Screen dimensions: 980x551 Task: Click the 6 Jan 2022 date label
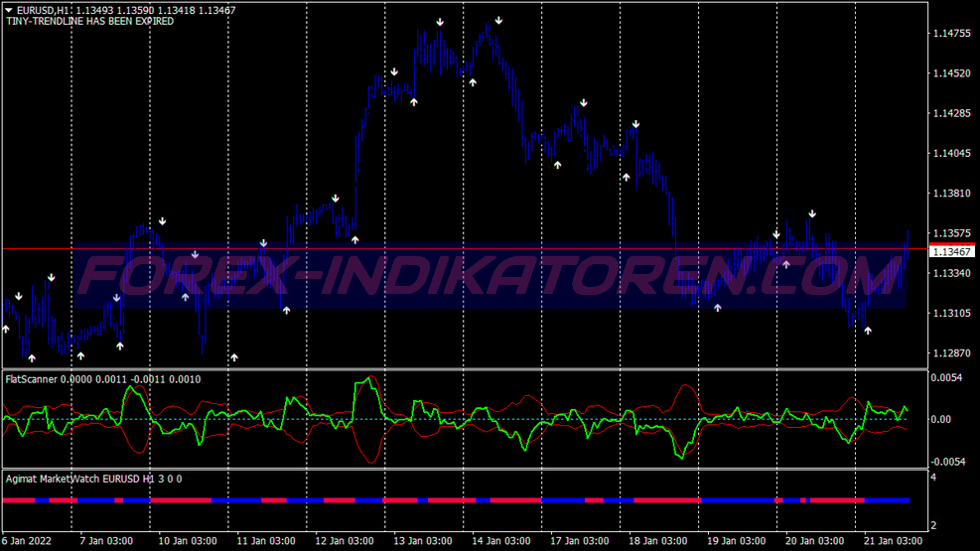tap(26, 541)
